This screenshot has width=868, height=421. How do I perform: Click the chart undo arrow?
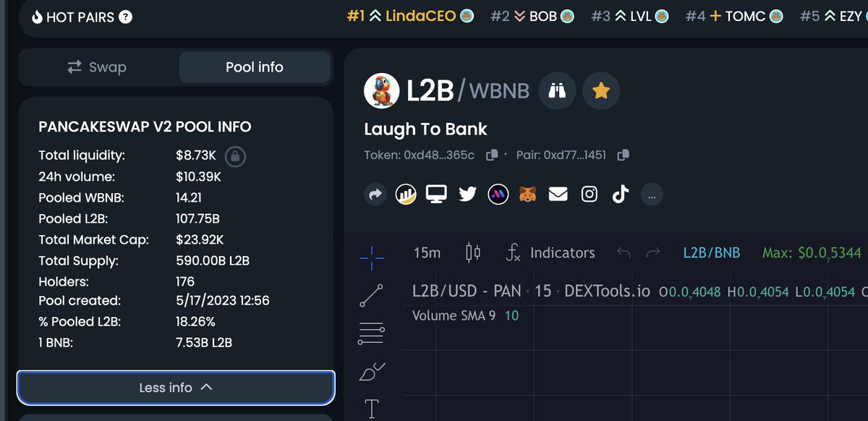click(x=624, y=252)
